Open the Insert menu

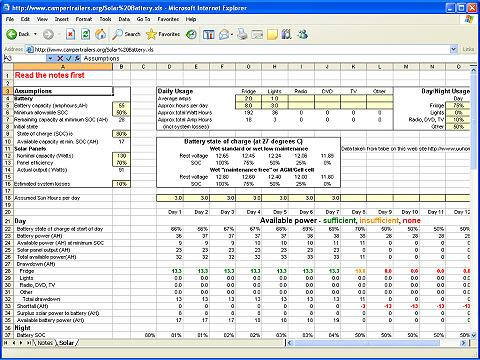coord(62,19)
